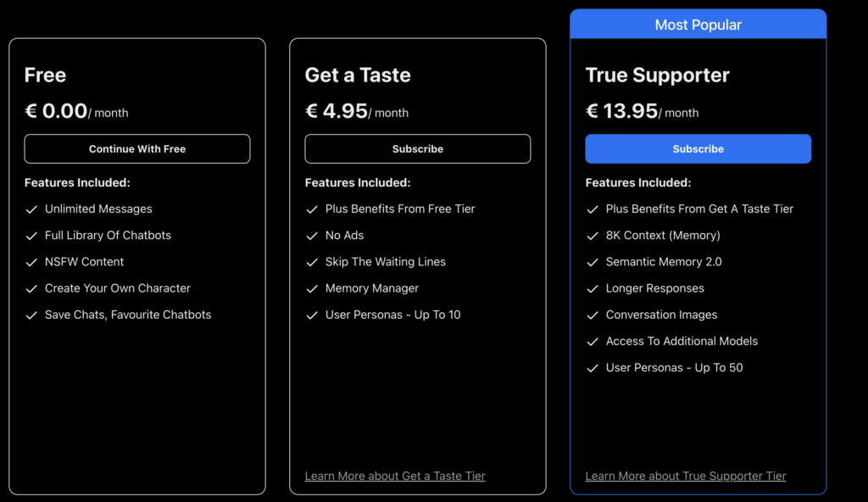Click the checkmark next to Semantic Memory 2.0

pyautogui.click(x=593, y=262)
